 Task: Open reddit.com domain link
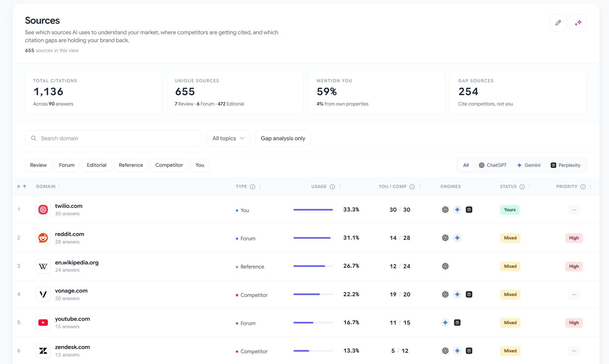[69, 234]
